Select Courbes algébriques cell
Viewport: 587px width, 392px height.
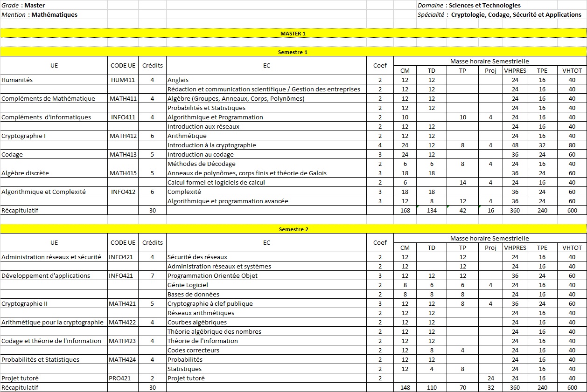click(x=266, y=322)
